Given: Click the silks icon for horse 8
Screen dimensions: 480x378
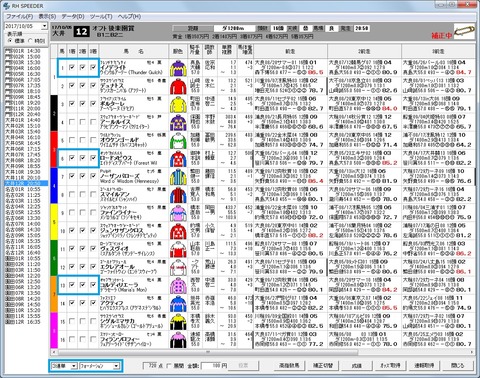Looking at the screenshot, I should (x=178, y=194).
